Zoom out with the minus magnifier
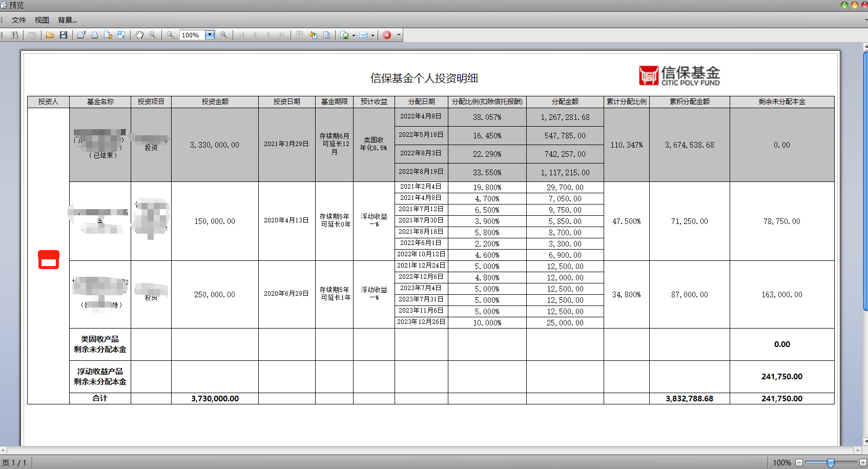This screenshot has height=469, width=868. click(x=171, y=35)
